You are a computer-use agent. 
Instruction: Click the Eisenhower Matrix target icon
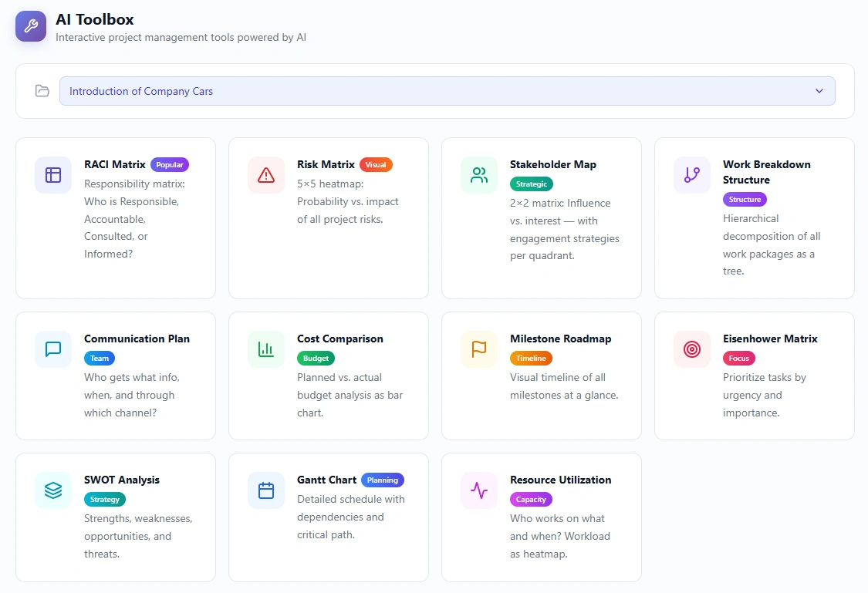pos(691,349)
